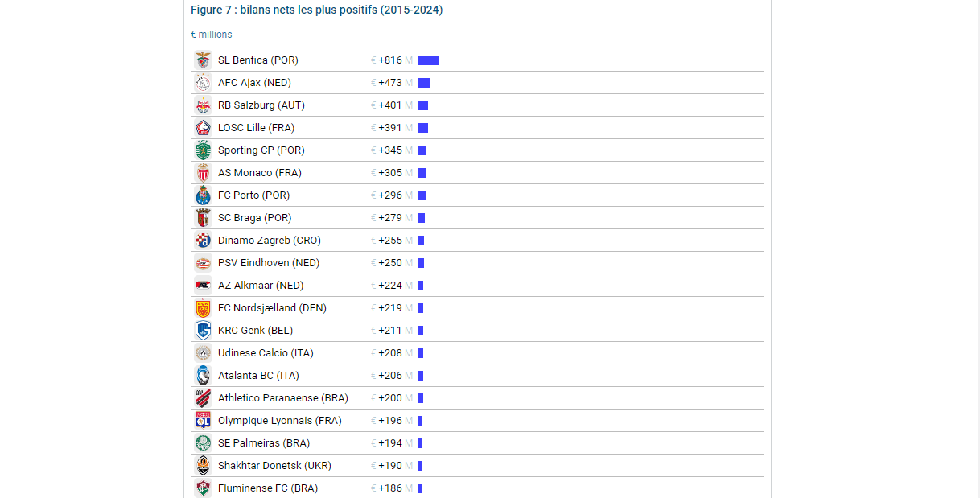Click the blue bar for AFC Ajax

click(424, 83)
